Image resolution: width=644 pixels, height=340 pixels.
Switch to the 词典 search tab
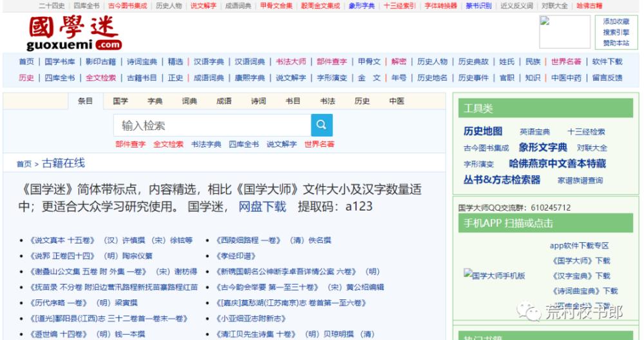coord(189,101)
